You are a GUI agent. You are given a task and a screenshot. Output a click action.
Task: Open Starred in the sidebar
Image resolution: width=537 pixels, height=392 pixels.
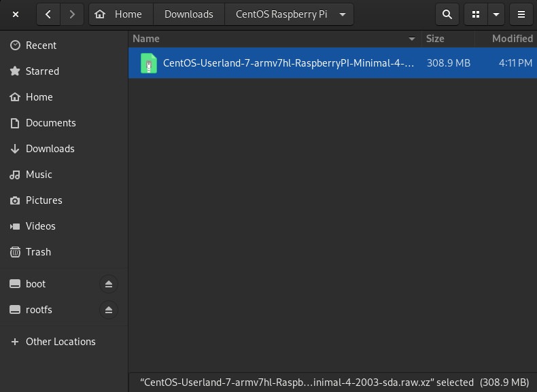(64, 71)
